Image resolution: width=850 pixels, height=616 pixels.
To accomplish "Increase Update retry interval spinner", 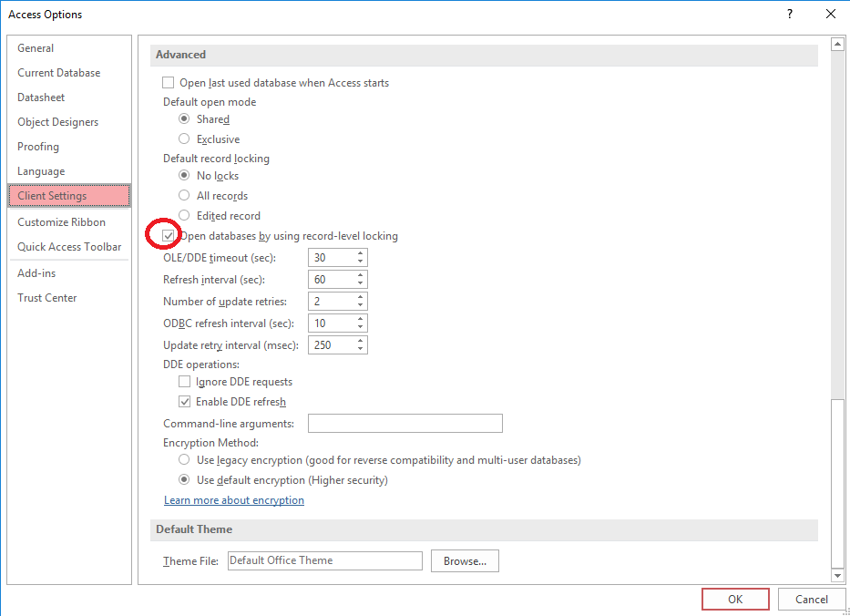I will [360, 341].
